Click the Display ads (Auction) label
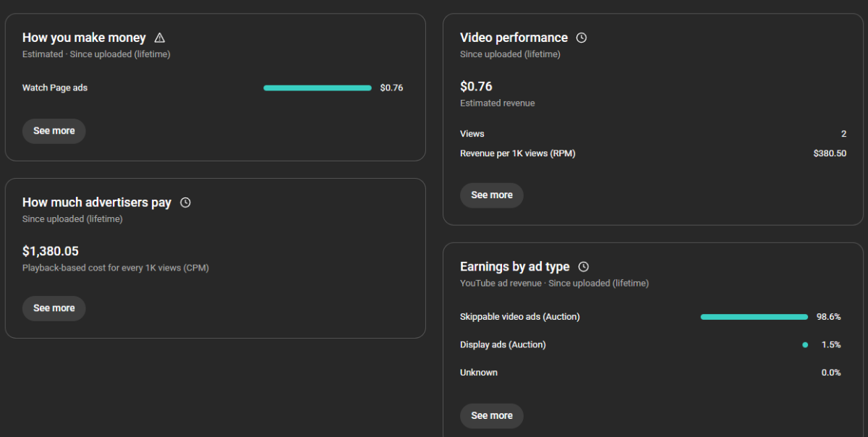 503,345
